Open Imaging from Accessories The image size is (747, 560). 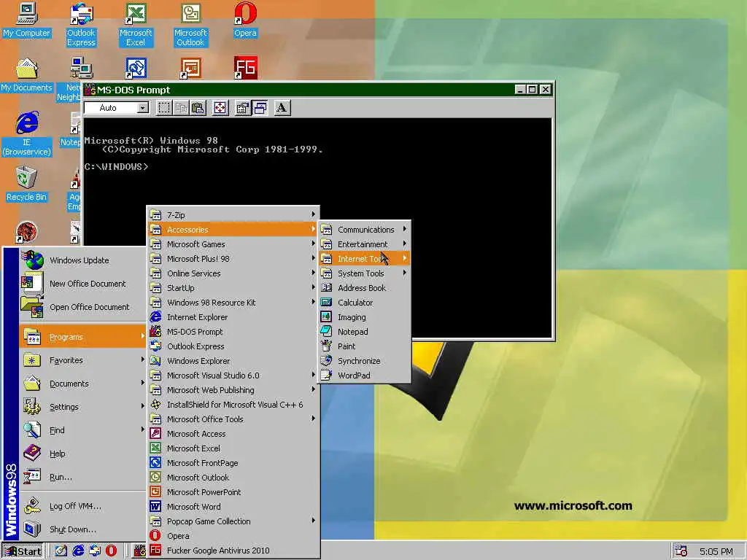365,317
